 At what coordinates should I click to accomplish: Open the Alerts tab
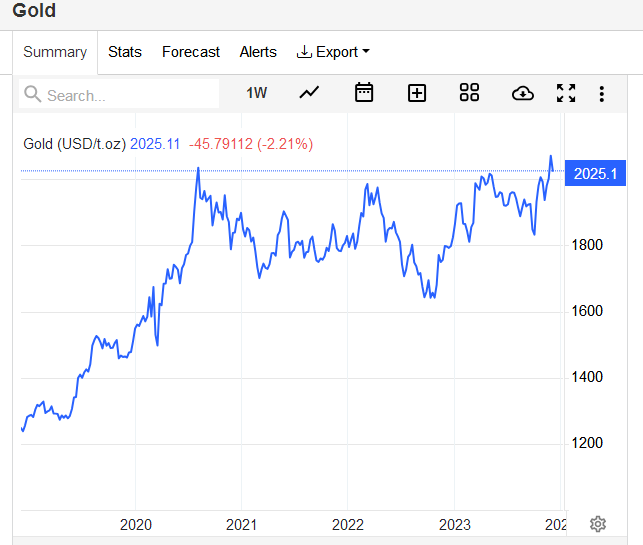258,52
